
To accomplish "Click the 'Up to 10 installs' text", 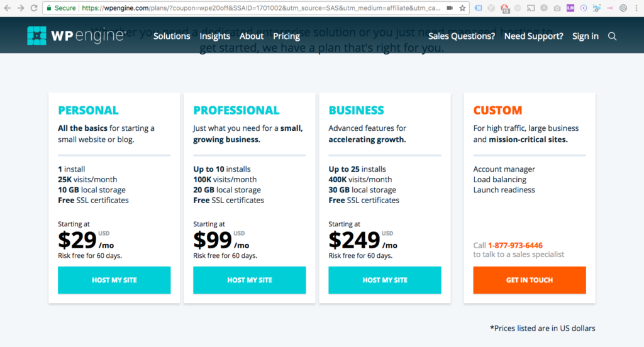I will click(x=222, y=169).
